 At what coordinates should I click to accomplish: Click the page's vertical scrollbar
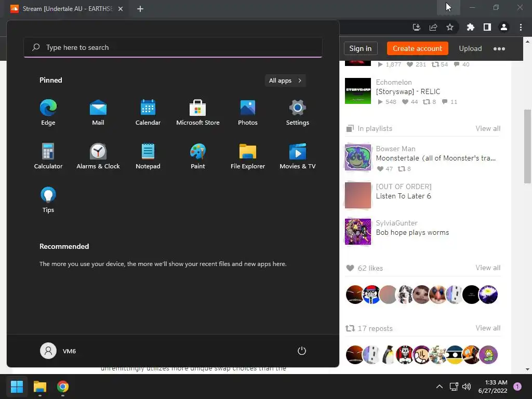click(527, 146)
